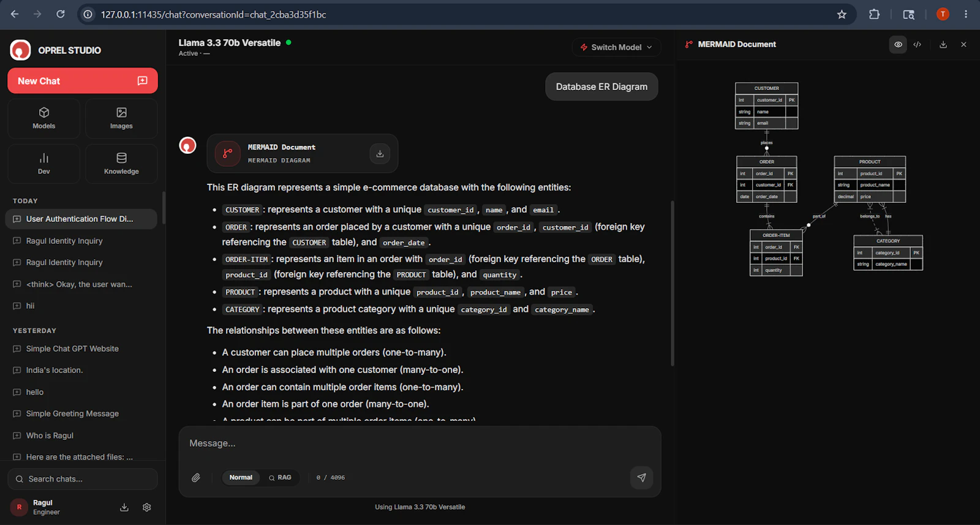
Task: Click the PRODUCT entity in diagram
Action: tap(870, 179)
